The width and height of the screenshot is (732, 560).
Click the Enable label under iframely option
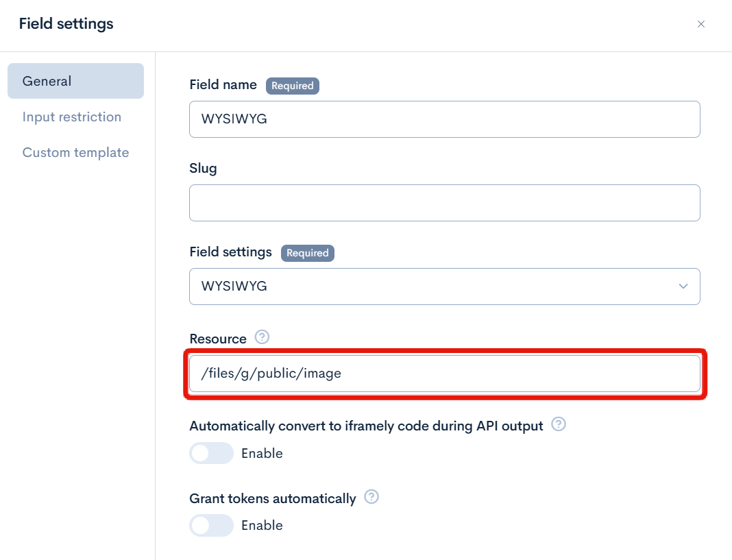262,454
